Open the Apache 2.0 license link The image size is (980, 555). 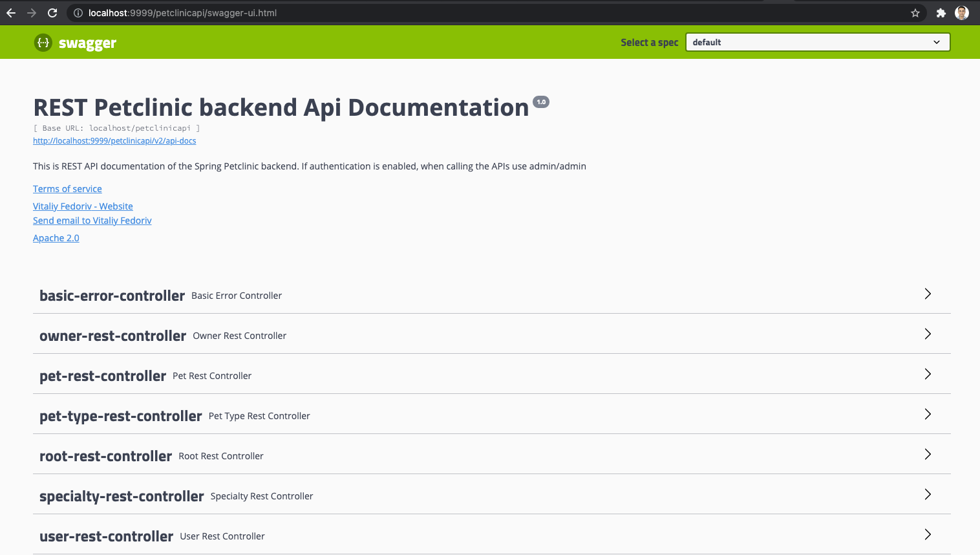(56, 238)
